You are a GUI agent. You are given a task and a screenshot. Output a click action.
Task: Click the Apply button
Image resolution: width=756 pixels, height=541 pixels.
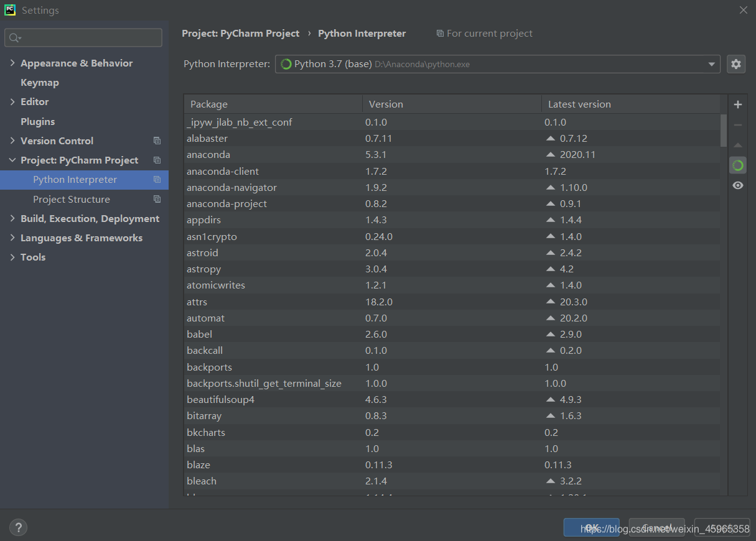click(722, 527)
